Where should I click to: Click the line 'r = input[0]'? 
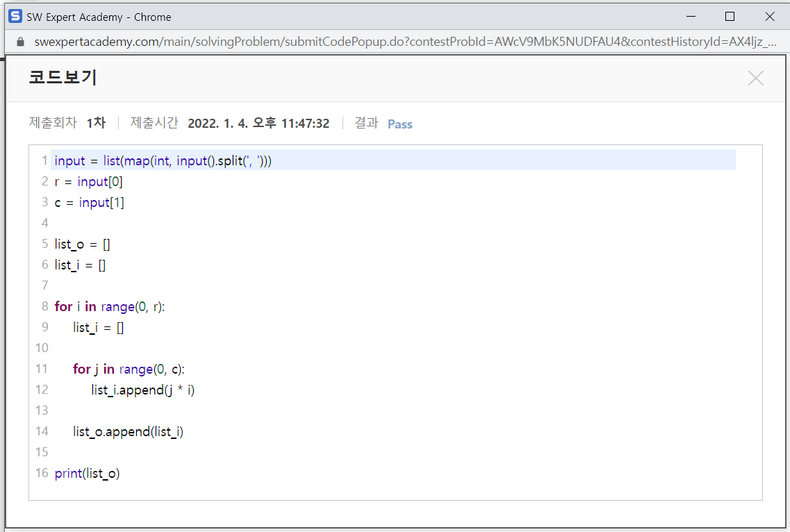coord(89,181)
